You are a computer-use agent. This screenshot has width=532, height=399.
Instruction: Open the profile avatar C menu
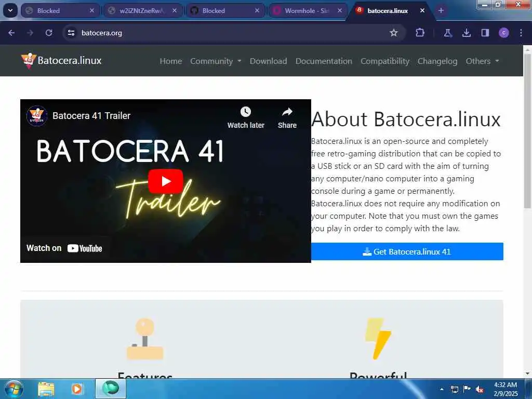(504, 33)
